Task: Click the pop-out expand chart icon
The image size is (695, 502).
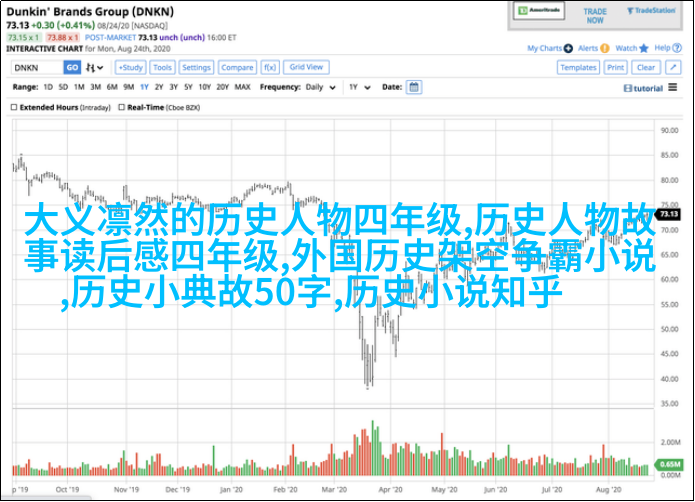Action: point(673,67)
